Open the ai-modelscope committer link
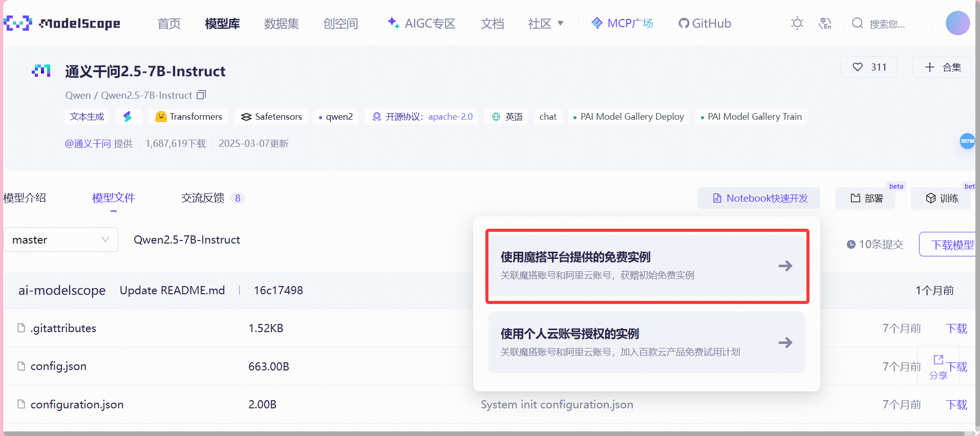The height and width of the screenshot is (436, 980). pos(62,290)
